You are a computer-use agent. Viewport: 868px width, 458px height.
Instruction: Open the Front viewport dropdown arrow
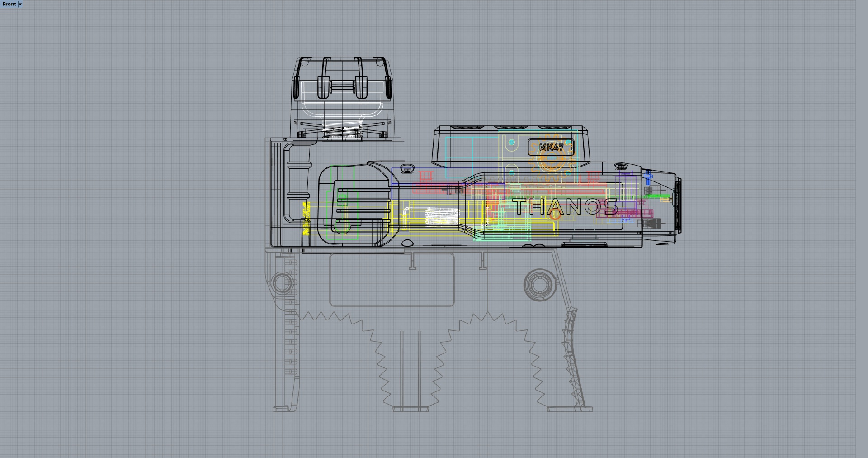pos(20,4)
